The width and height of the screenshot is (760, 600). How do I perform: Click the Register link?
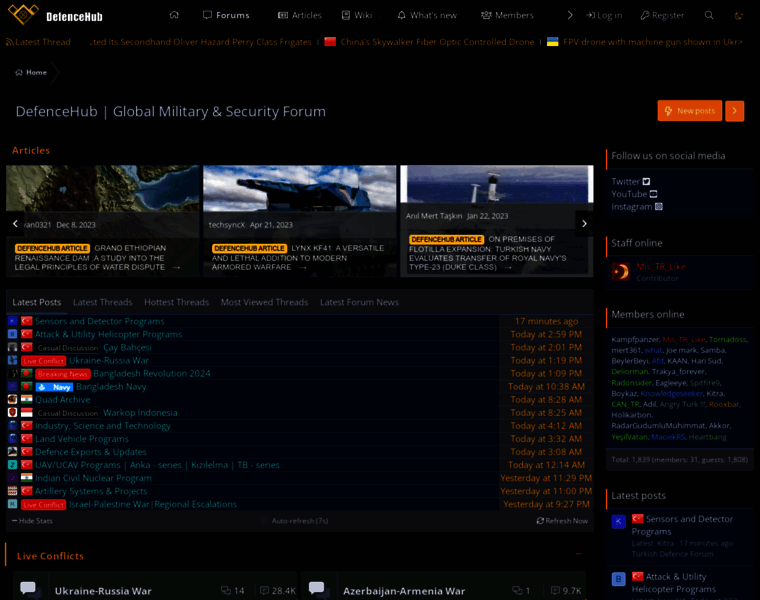(x=662, y=15)
